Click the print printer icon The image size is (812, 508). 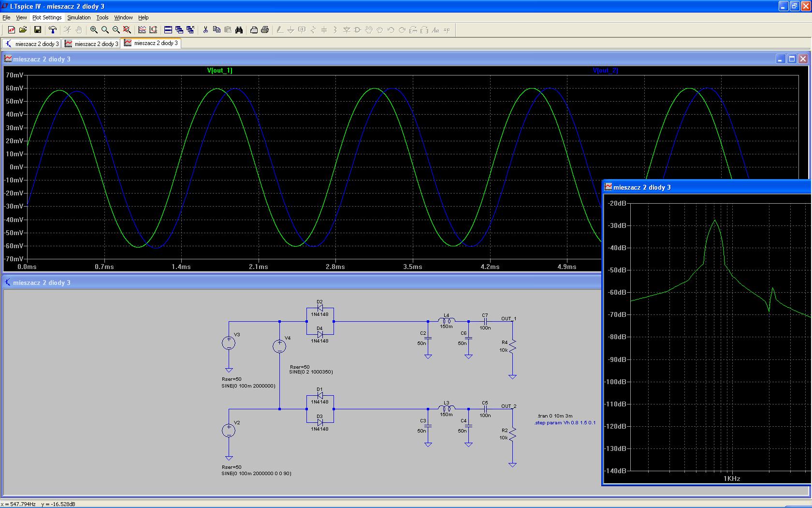[x=264, y=30]
